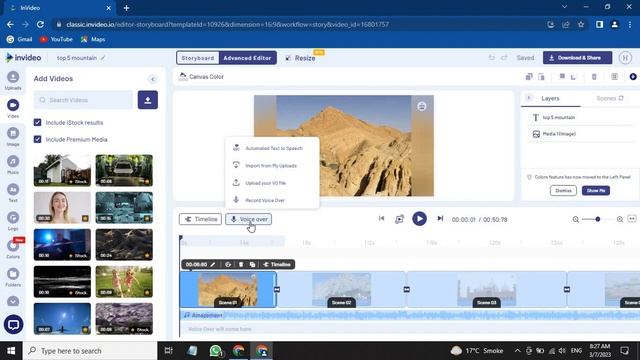Viewport: 640px width, 360px height.
Task: Click the grid layout icon in toolbar
Action: click(614, 77)
